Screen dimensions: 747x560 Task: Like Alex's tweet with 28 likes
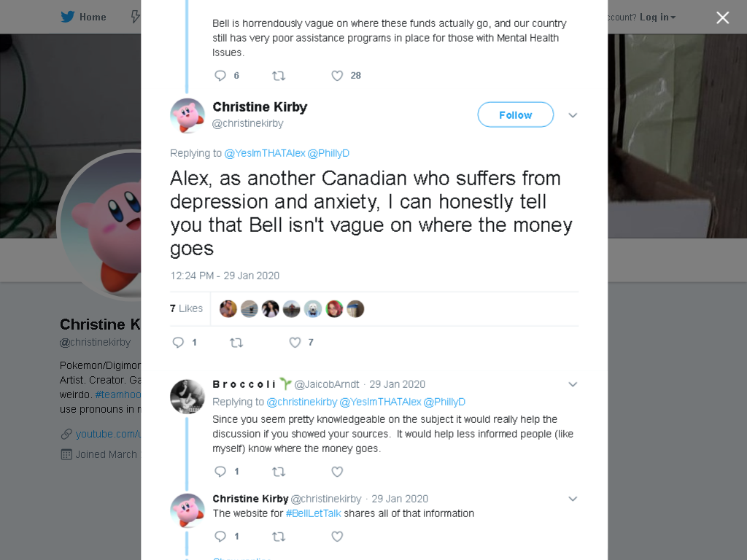[337, 76]
